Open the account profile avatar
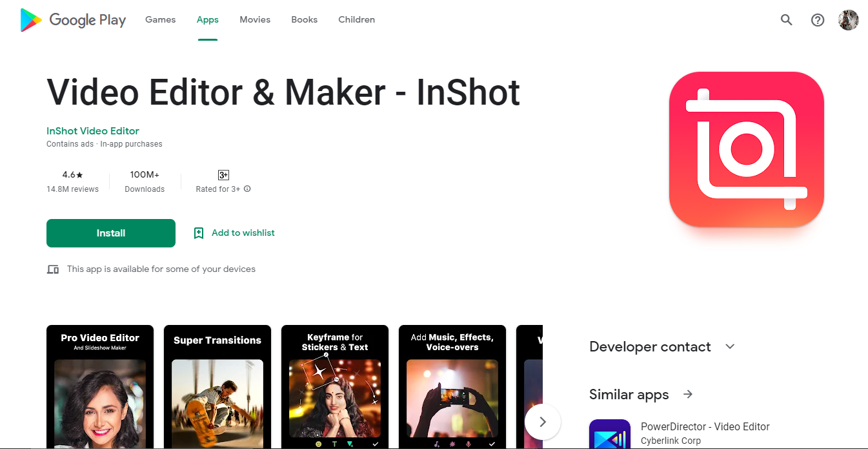The width and height of the screenshot is (868, 449). tap(849, 20)
